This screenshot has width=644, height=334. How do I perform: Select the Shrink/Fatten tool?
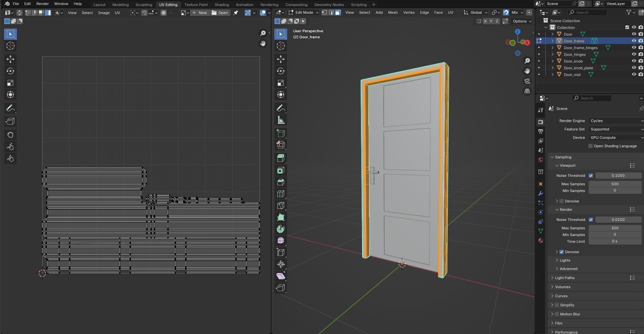click(281, 264)
